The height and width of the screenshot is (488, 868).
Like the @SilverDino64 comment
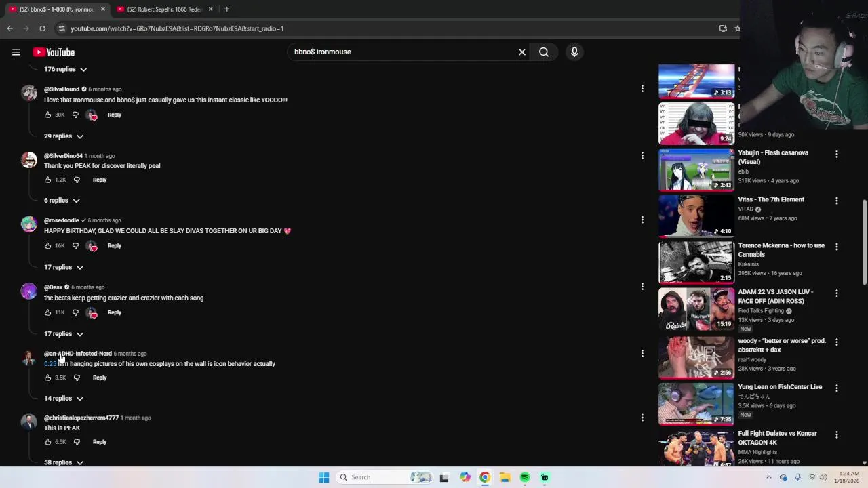pyautogui.click(x=47, y=180)
